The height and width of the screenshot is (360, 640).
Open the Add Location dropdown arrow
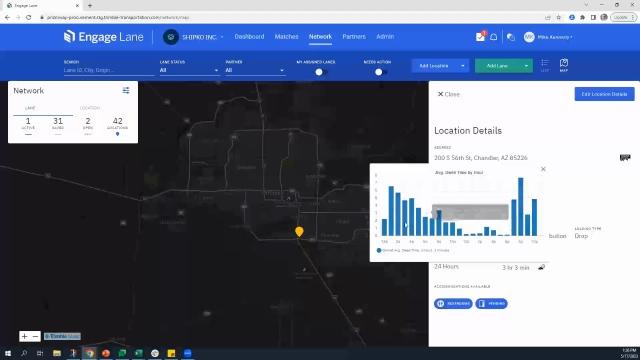462,66
